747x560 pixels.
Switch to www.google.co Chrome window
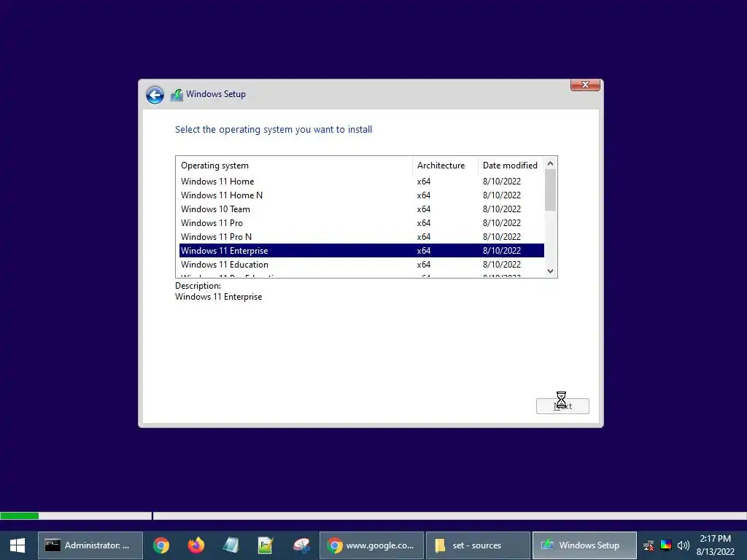click(x=371, y=545)
